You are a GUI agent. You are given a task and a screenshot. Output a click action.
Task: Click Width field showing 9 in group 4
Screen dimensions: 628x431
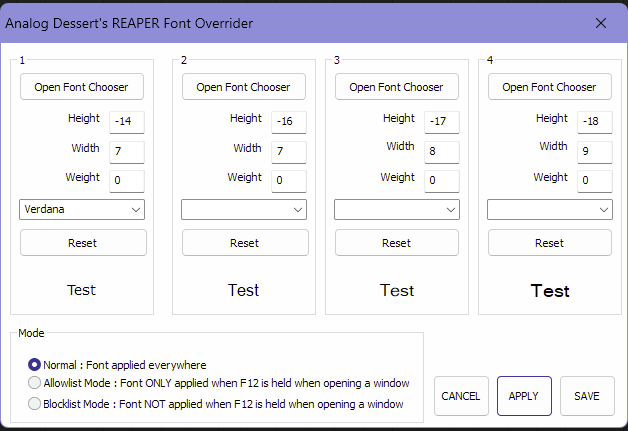[x=595, y=152]
